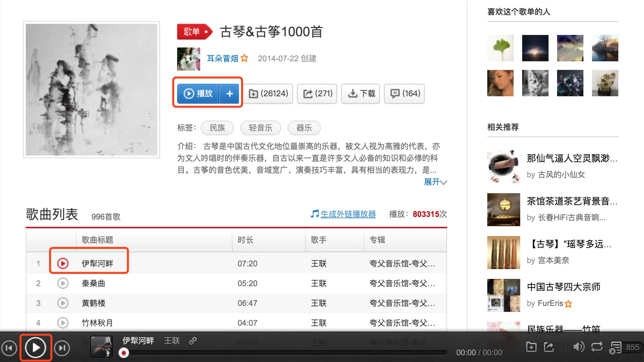Image resolution: width=644 pixels, height=362 pixels.
Task: Skip to next track in player bar
Action: (62, 348)
